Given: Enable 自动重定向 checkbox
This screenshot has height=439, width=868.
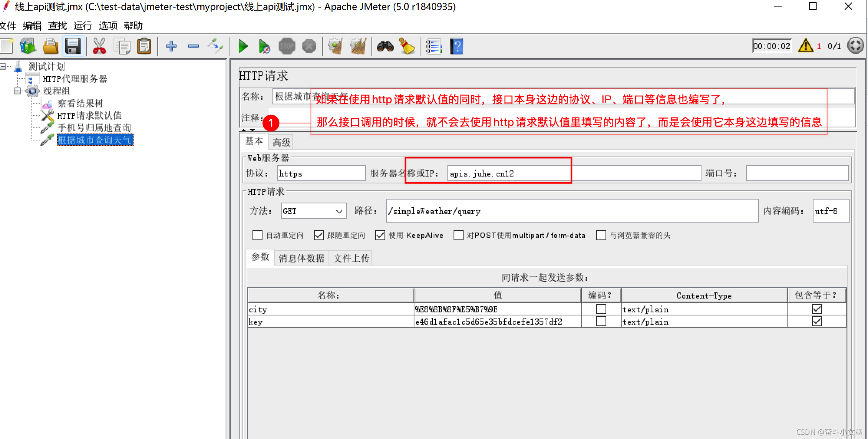Looking at the screenshot, I should (x=257, y=235).
